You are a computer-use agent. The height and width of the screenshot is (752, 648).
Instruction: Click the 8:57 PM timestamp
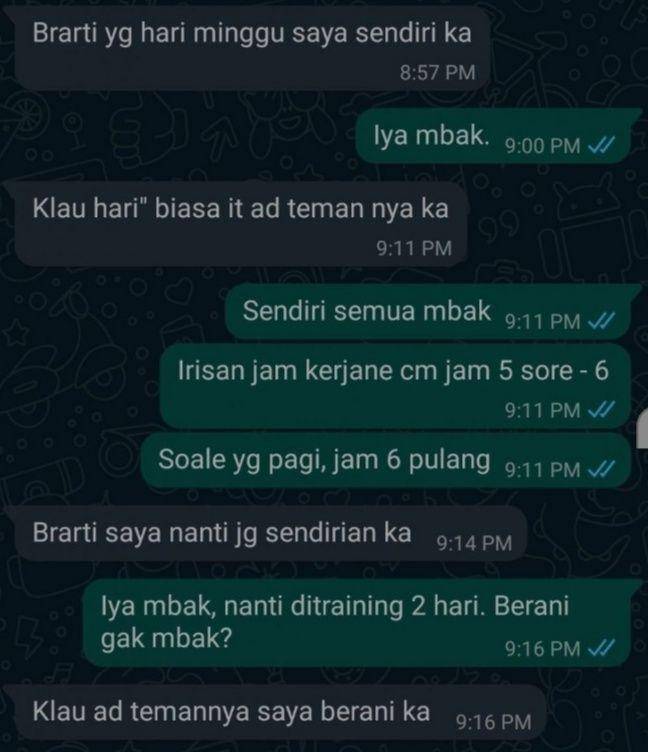point(437,72)
